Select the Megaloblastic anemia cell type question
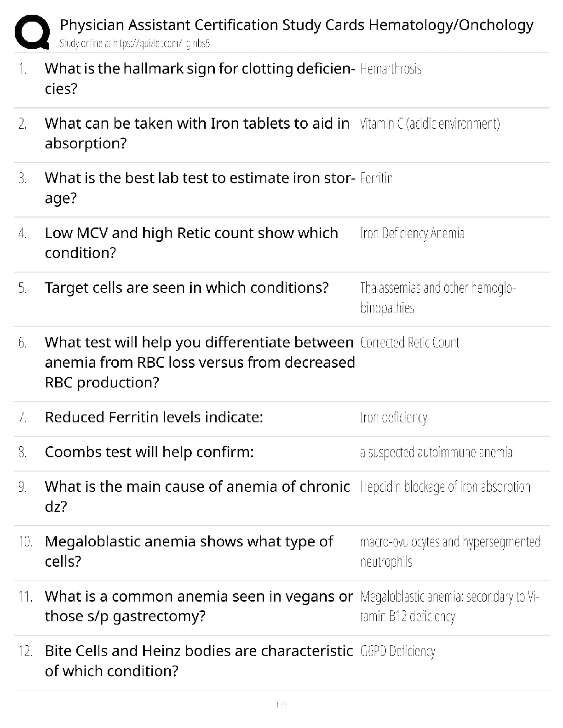The width and height of the screenshot is (563, 728). tap(189, 552)
